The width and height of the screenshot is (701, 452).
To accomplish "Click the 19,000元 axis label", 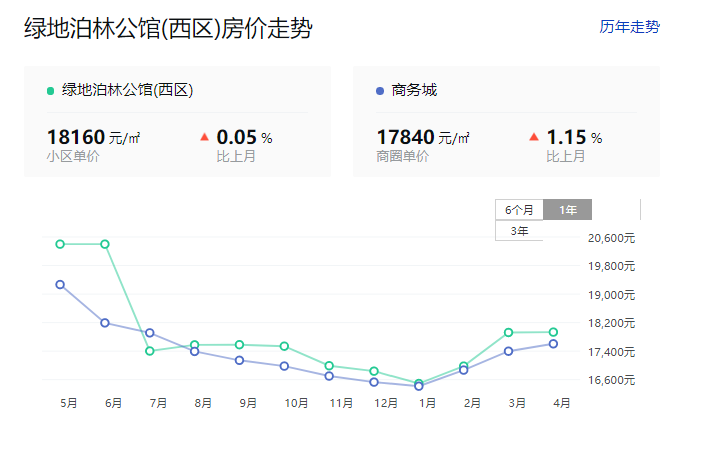I will [611, 295].
